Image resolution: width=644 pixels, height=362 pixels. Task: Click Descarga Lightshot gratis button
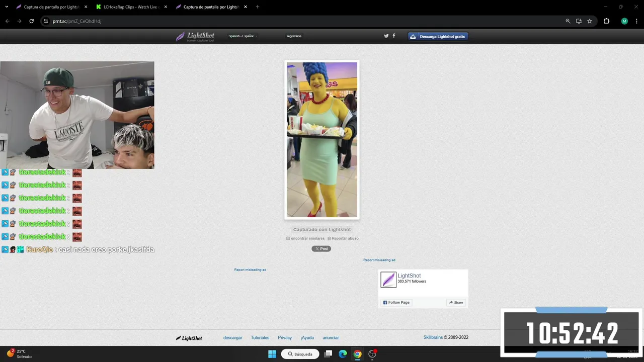click(x=438, y=36)
